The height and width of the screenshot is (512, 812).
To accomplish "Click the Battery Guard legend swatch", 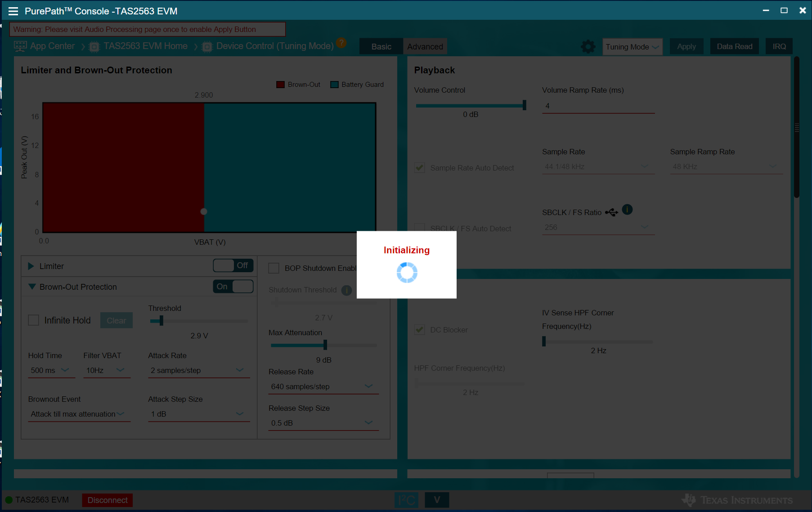I will point(334,85).
